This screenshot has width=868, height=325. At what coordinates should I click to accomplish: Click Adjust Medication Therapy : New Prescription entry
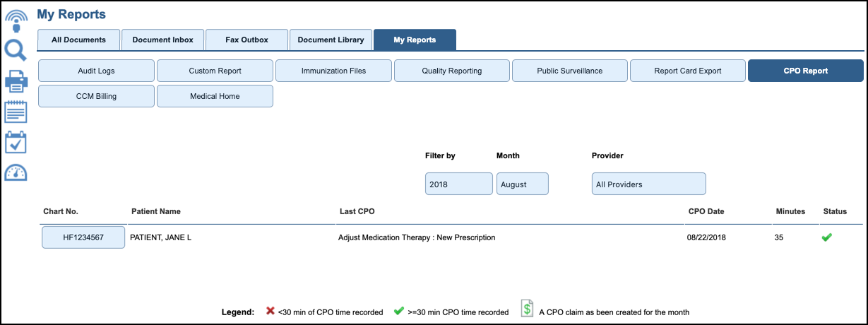tap(417, 237)
